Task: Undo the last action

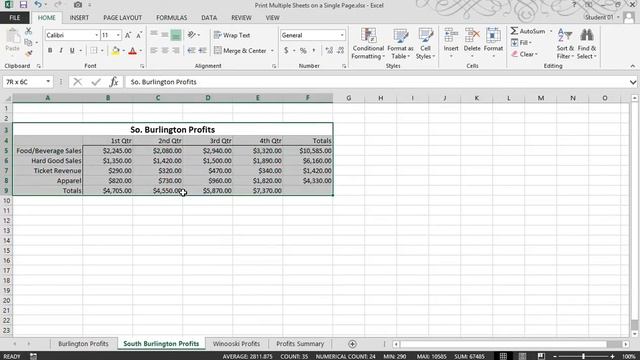Action: pos(38,5)
